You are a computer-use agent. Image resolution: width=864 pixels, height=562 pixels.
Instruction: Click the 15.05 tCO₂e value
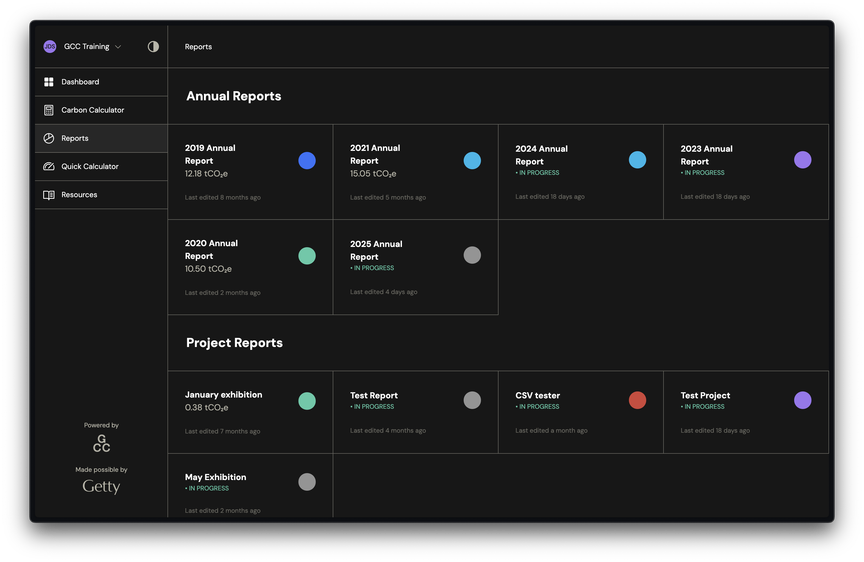(x=373, y=174)
